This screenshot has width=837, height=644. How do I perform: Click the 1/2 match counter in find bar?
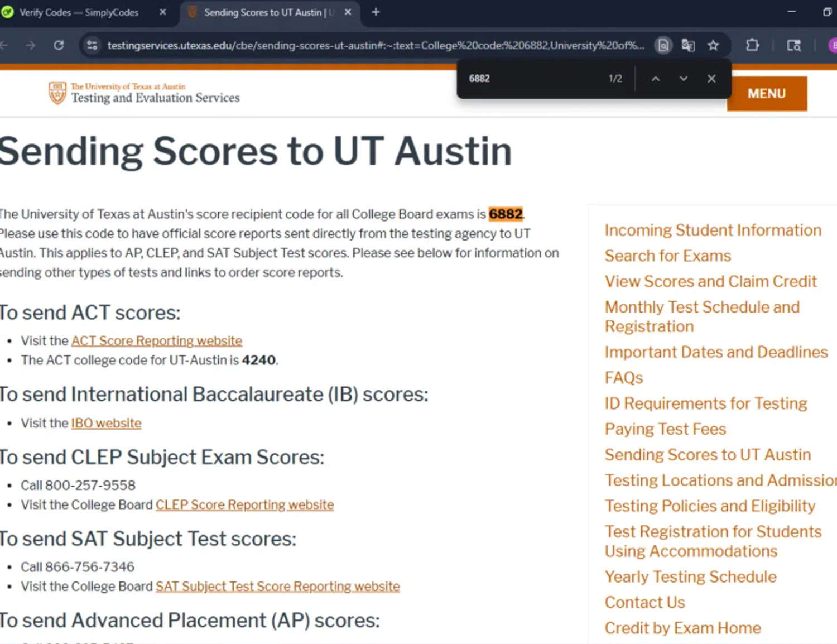point(615,79)
